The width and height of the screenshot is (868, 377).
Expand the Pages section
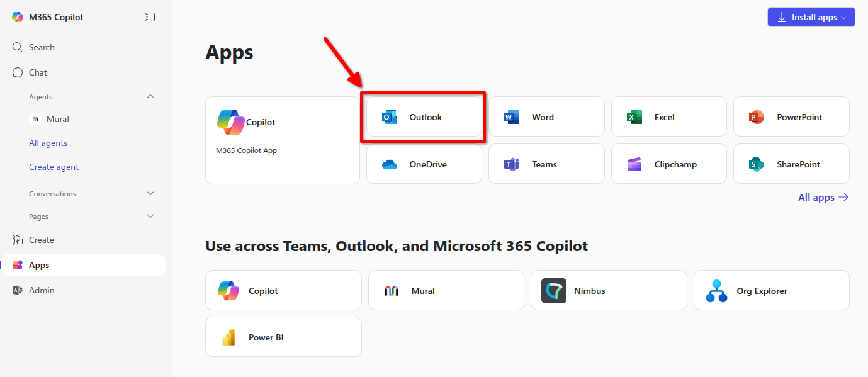click(x=150, y=216)
